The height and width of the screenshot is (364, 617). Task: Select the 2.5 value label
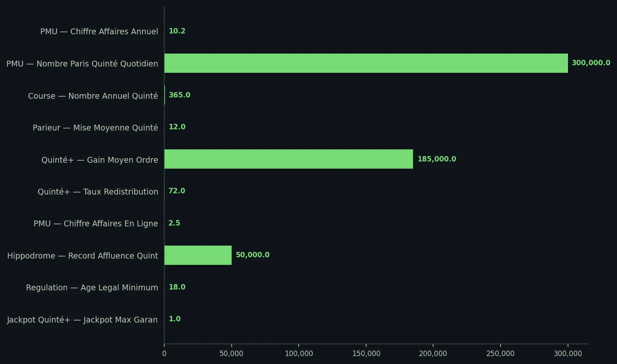[x=174, y=223]
